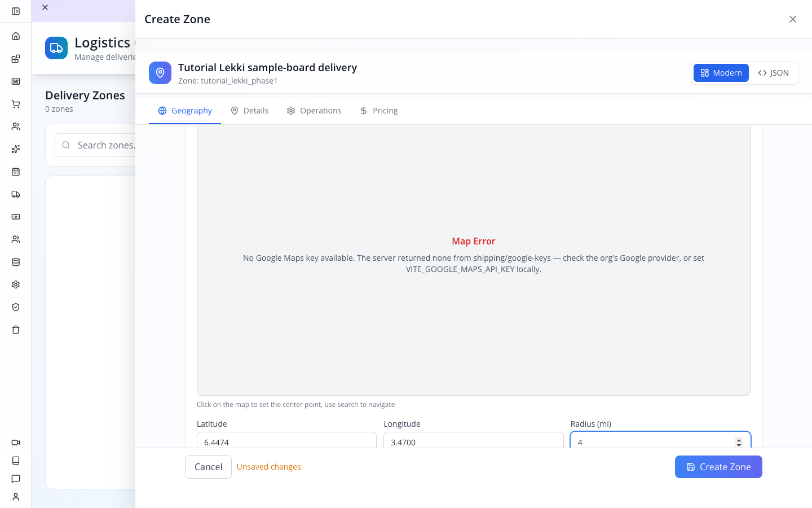This screenshot has width=812, height=508.
Task: Click the sparkles AI sidebar icon
Action: (x=16, y=149)
